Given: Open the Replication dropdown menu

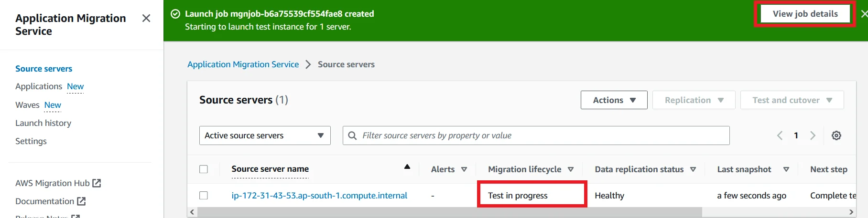Looking at the screenshot, I should [694, 100].
